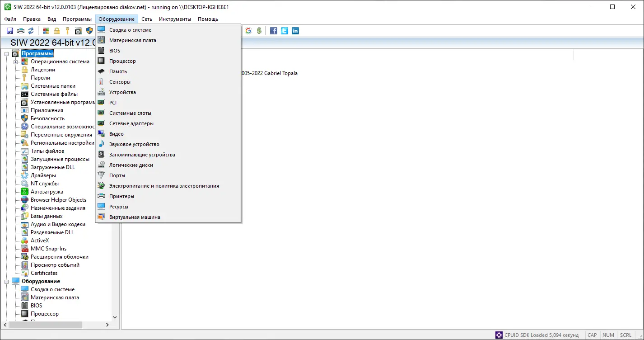Click the Refresh arrows icon in the toolbar
The height and width of the screenshot is (340, 644).
click(31, 31)
